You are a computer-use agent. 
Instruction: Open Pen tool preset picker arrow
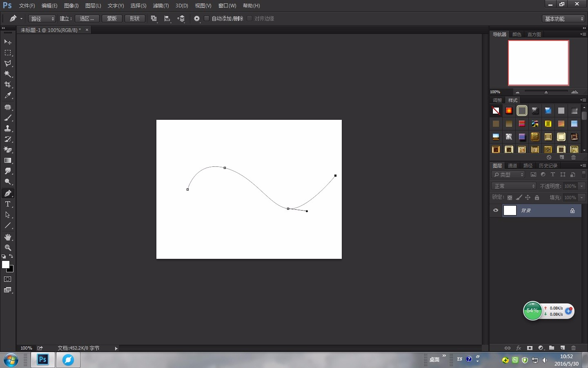[x=22, y=19]
